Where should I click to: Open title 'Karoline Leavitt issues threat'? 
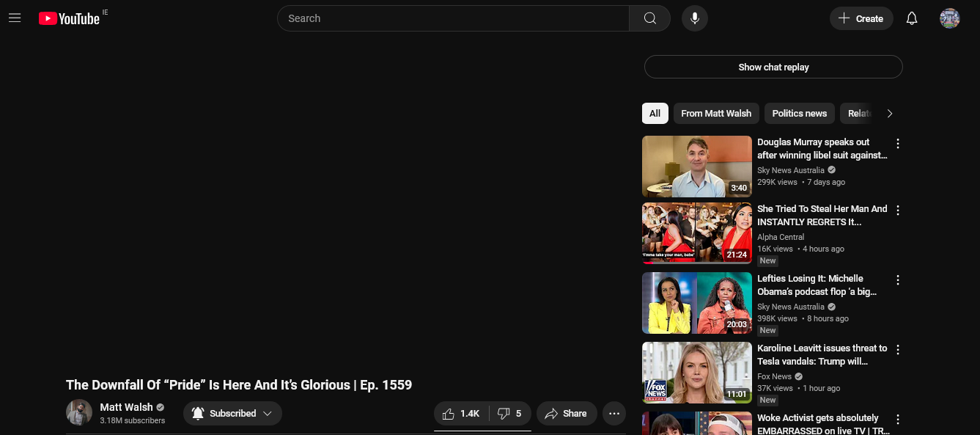(x=822, y=355)
